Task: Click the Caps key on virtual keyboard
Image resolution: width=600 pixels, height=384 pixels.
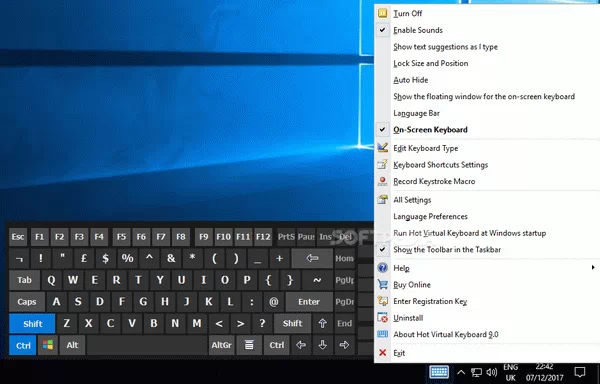Action: (x=26, y=302)
